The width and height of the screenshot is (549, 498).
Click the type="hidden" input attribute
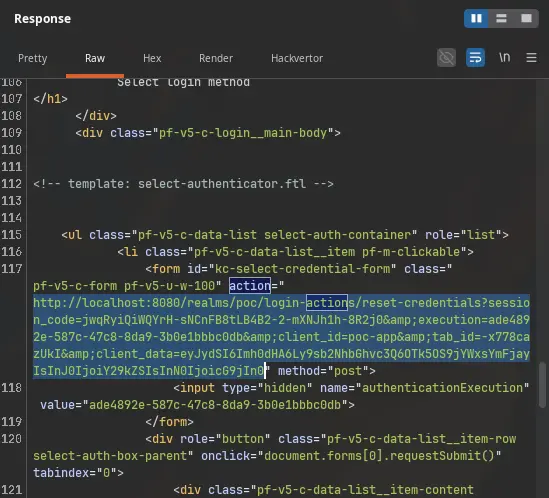point(267,388)
